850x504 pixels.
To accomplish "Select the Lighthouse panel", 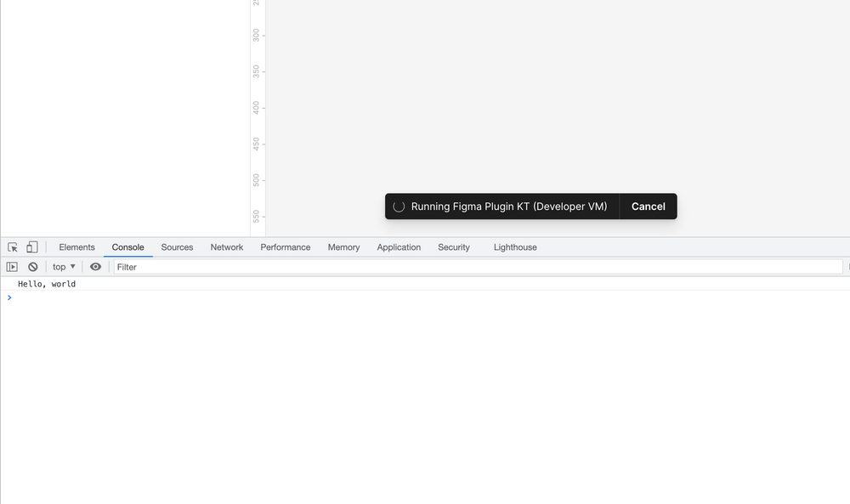I will 515,246.
